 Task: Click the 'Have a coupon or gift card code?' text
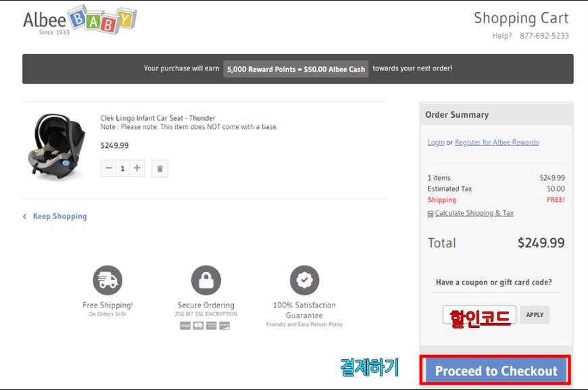[x=493, y=283]
